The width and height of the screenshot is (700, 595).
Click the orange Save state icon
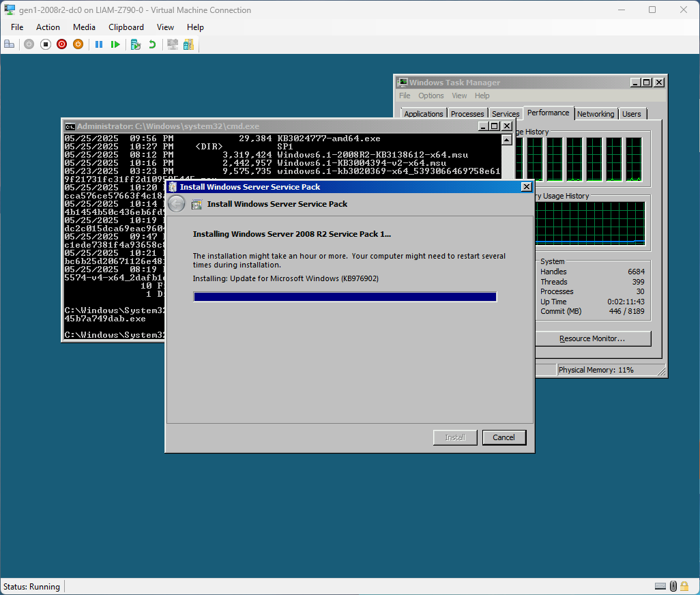click(78, 44)
